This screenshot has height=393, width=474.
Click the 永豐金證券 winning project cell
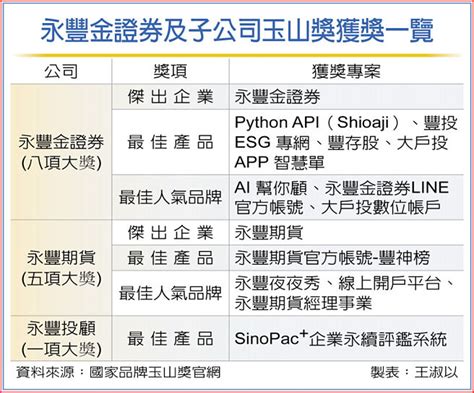[346, 97]
